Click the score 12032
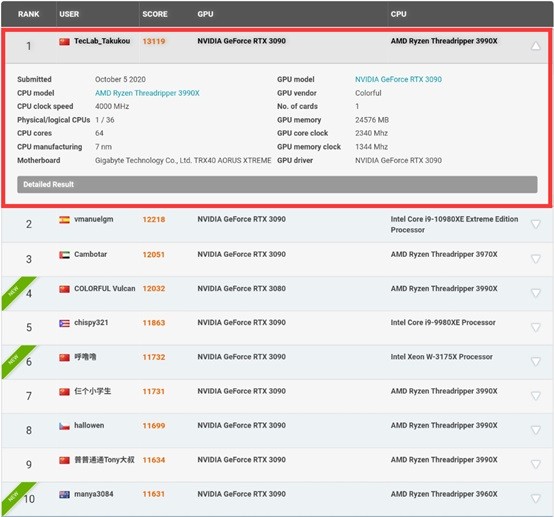 (154, 289)
